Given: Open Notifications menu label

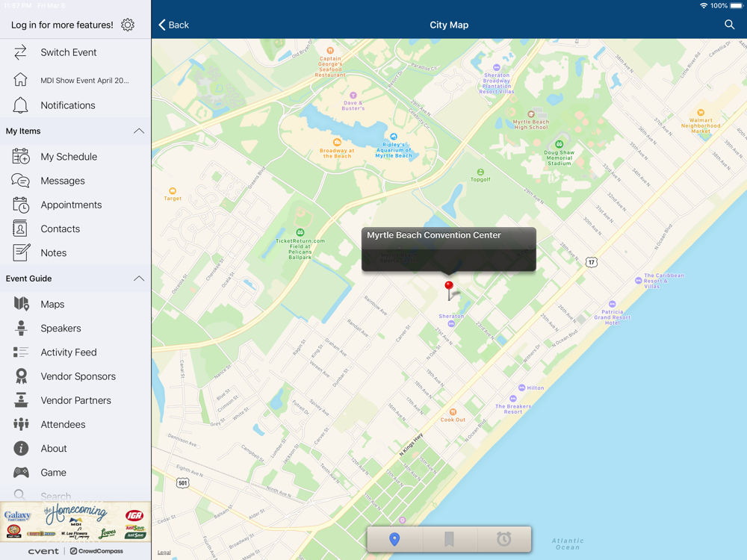Looking at the screenshot, I should tap(68, 105).
